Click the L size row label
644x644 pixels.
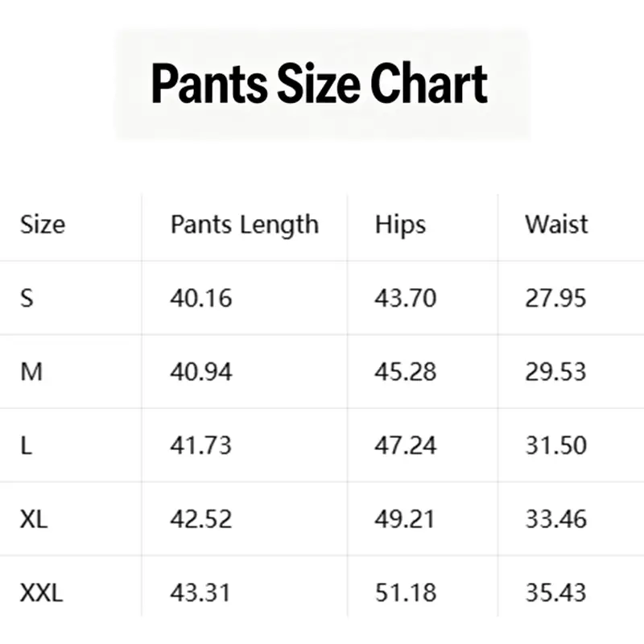tap(26, 446)
